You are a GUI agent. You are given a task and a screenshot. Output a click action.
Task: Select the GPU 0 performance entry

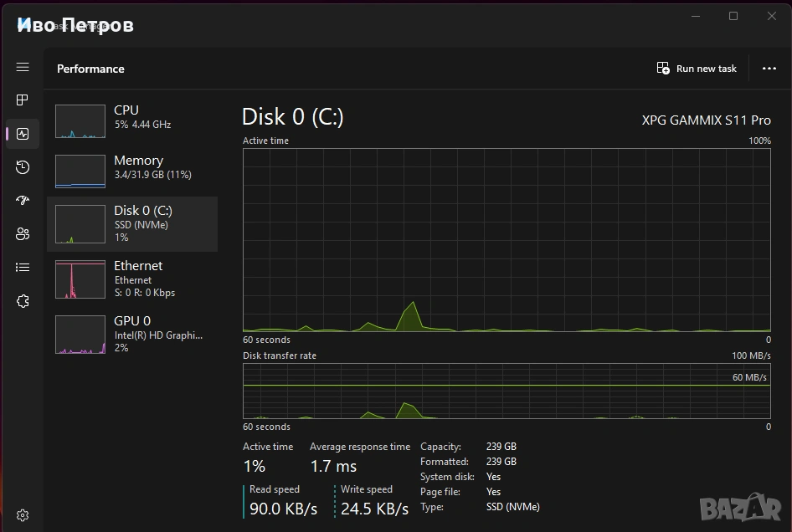pos(132,334)
